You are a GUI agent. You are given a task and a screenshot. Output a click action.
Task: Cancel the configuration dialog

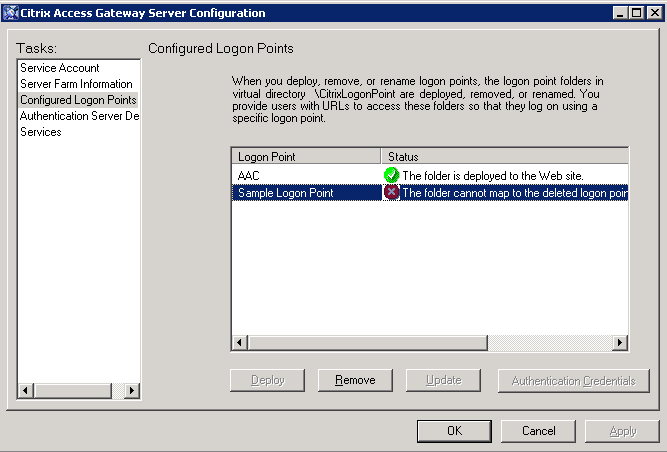click(538, 431)
